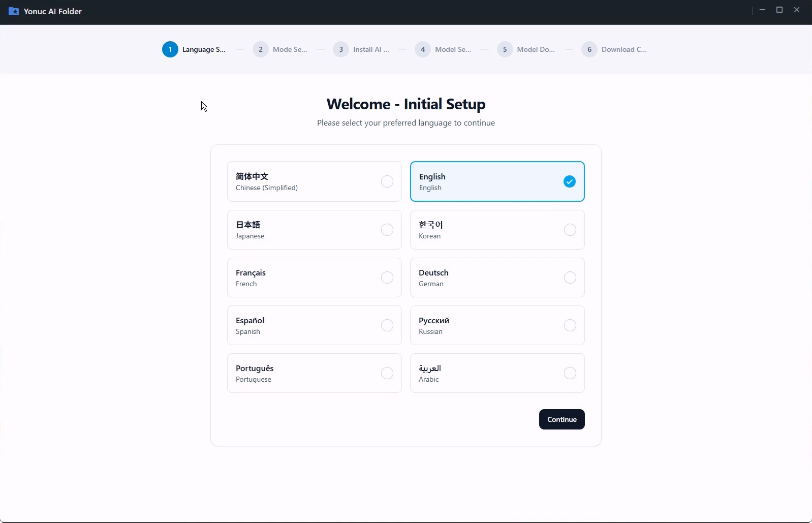Screen dimensions: 812x523
Task: Click step 6 Download circle icon
Action: click(589, 49)
